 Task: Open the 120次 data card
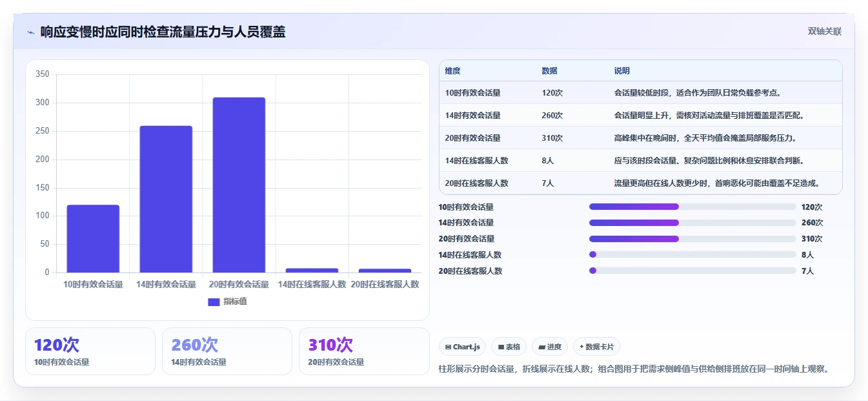[x=90, y=351]
